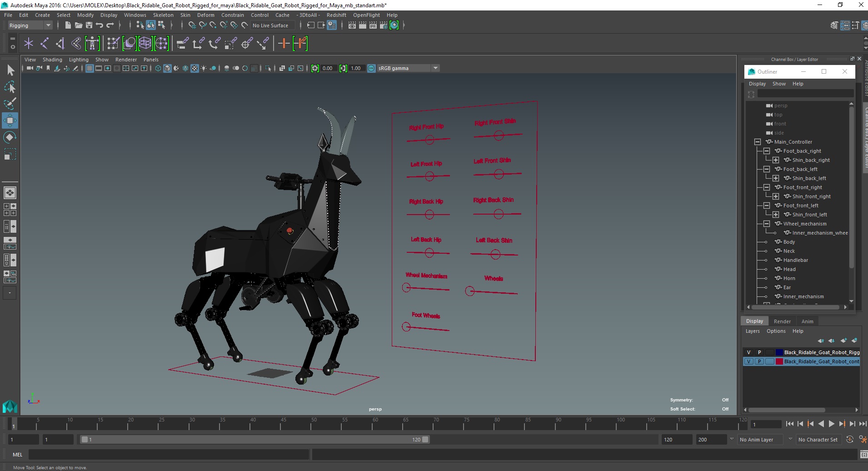Open the Skeleton menu
The height and width of the screenshot is (471, 868).
pos(163,15)
